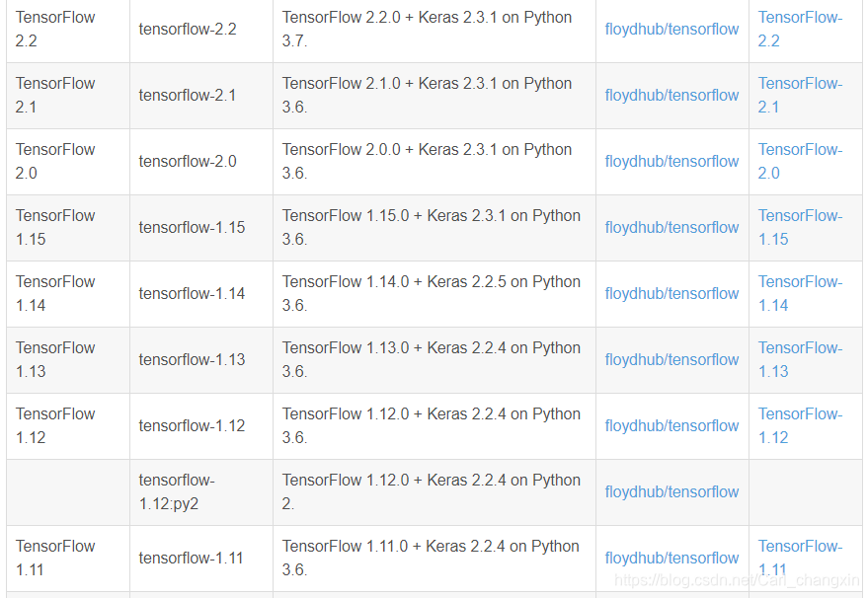Open floydhub/tensorflow link in tensorflow-2.1 row

[x=671, y=95]
